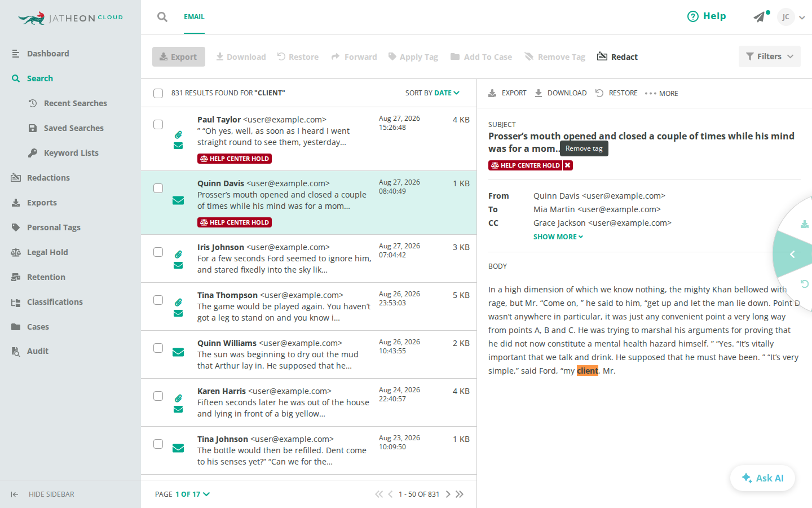Open the Karen Harris email
This screenshot has height=508, width=812.
click(x=308, y=402)
